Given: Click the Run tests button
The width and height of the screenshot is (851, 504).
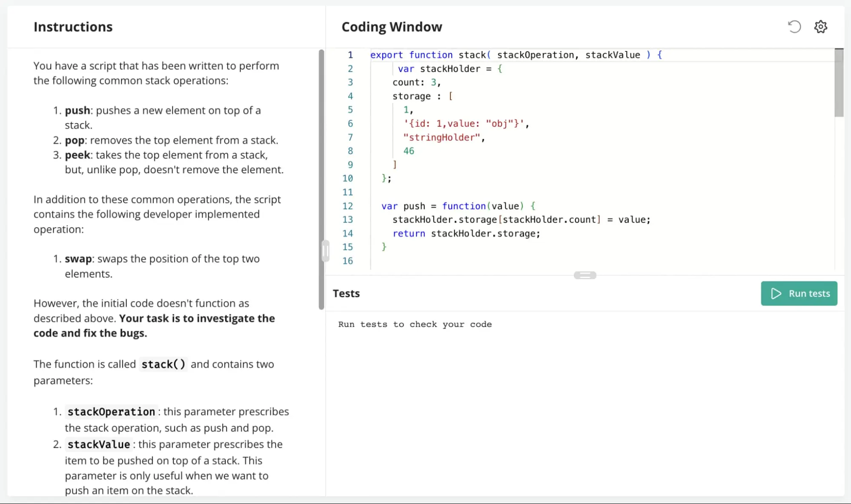Looking at the screenshot, I should 799,294.
